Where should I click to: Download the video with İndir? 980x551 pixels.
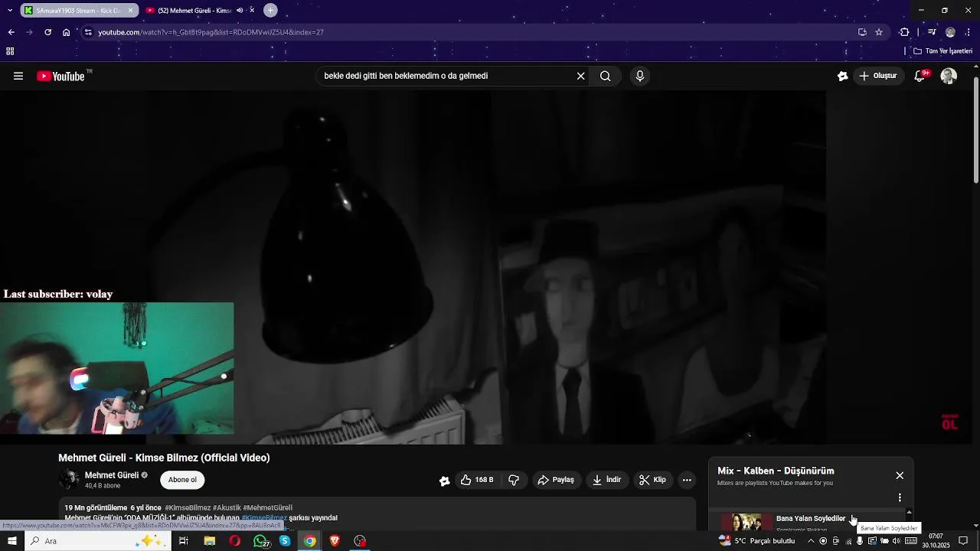pos(606,480)
